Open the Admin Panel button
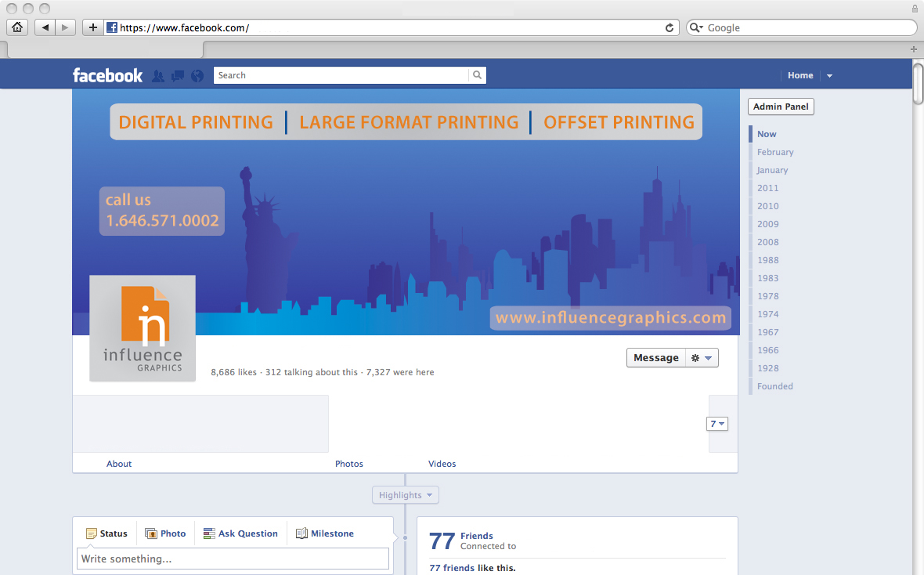Viewport: 924px width, 575px height. coord(781,107)
